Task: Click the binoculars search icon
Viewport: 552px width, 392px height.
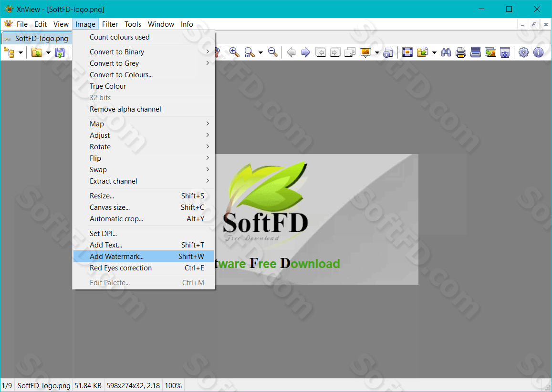Action: pyautogui.click(x=446, y=52)
